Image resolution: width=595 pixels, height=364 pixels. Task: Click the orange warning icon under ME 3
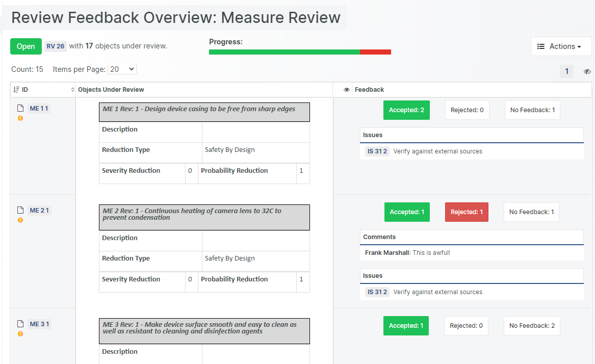(x=20, y=334)
